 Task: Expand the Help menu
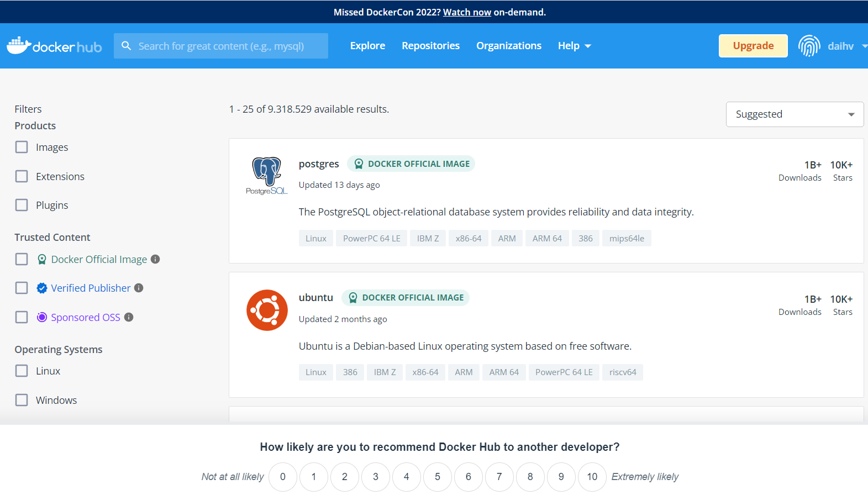(574, 46)
